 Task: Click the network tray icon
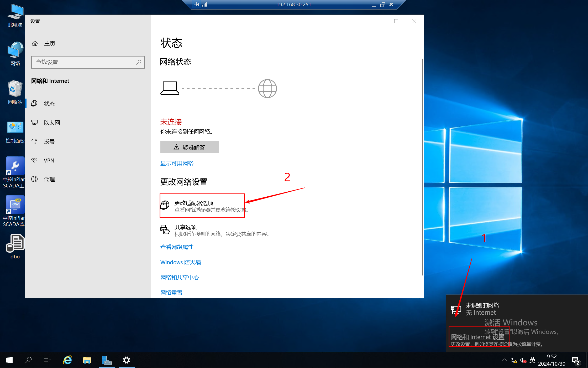tap(514, 360)
